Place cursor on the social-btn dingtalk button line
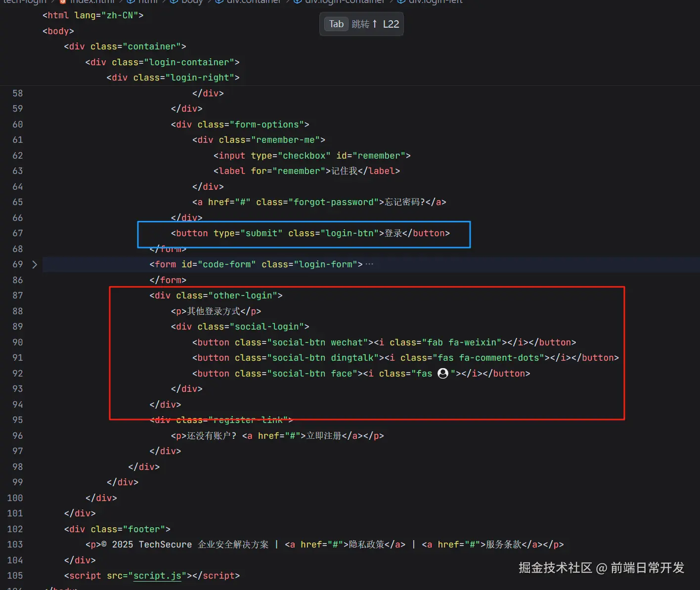This screenshot has height=590, width=700. pyautogui.click(x=405, y=358)
